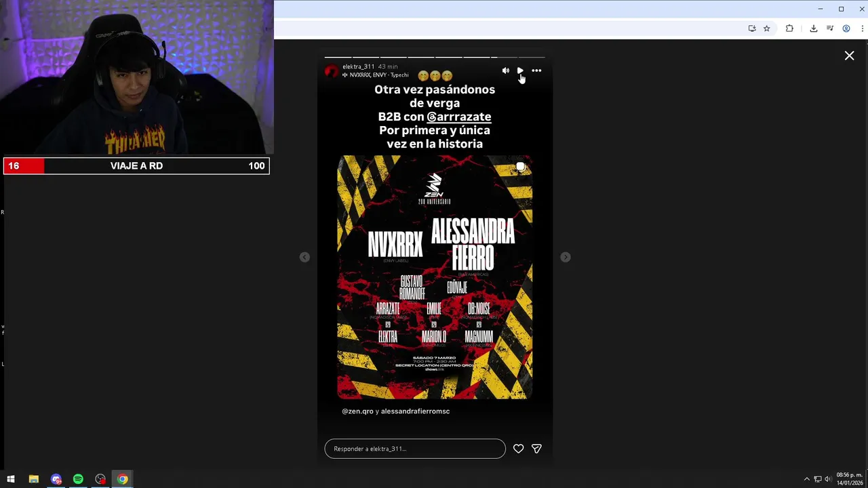The image size is (868, 488).
Task: Switch to Discord in the taskbar
Action: tap(56, 479)
